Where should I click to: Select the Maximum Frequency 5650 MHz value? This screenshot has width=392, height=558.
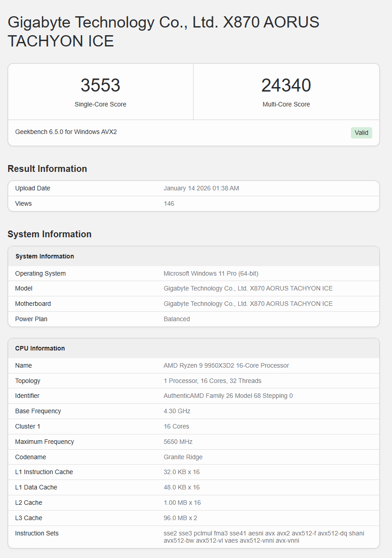click(x=178, y=442)
